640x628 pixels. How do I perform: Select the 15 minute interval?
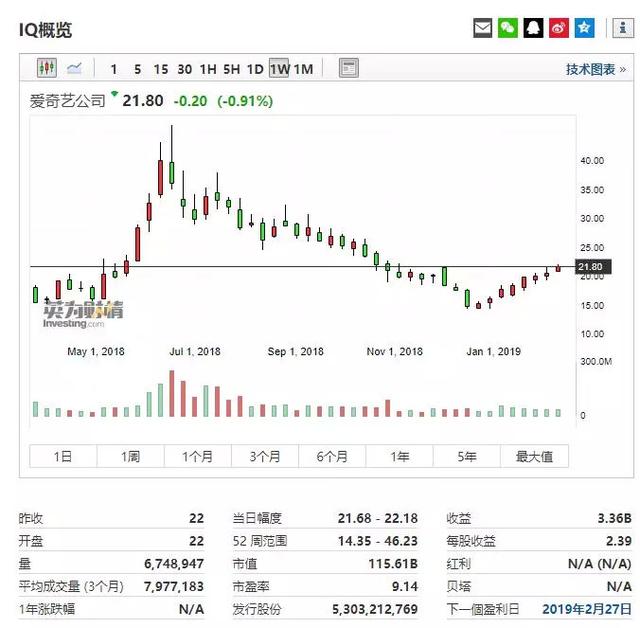coord(161,69)
